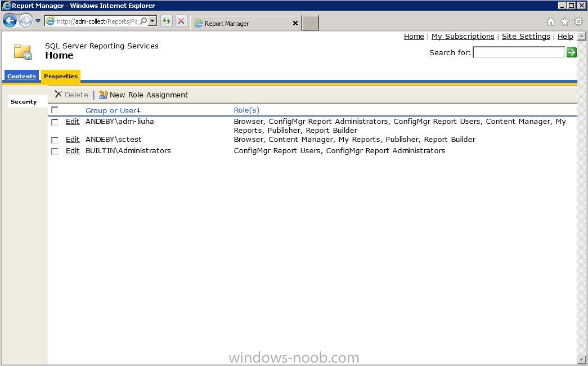Close the Report Manager browser tab
Image resolution: width=588 pixels, height=366 pixels.
[295, 23]
